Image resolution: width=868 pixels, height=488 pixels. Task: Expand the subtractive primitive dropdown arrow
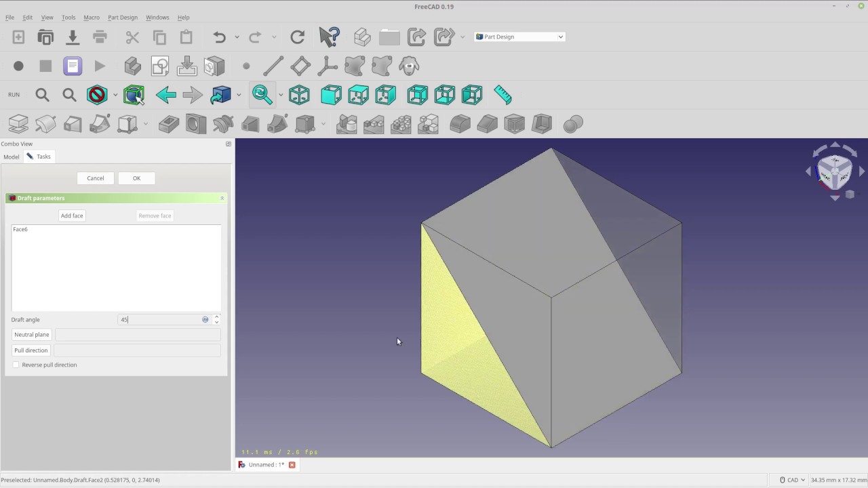323,124
